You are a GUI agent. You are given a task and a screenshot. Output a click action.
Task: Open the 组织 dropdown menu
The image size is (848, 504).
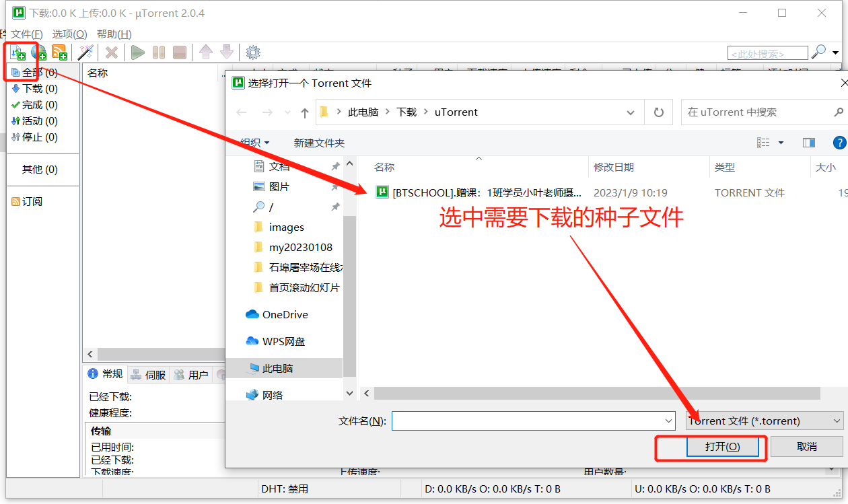[x=254, y=143]
